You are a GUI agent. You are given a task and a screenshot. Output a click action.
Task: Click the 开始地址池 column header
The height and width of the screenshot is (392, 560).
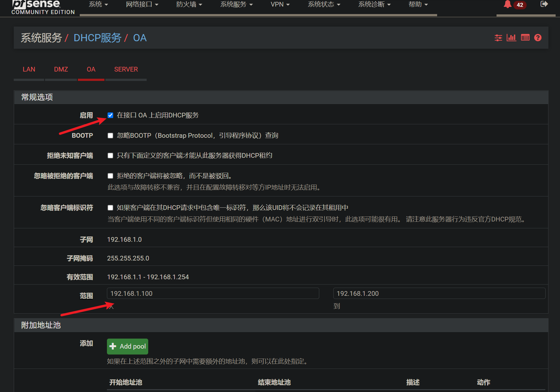pos(126,382)
